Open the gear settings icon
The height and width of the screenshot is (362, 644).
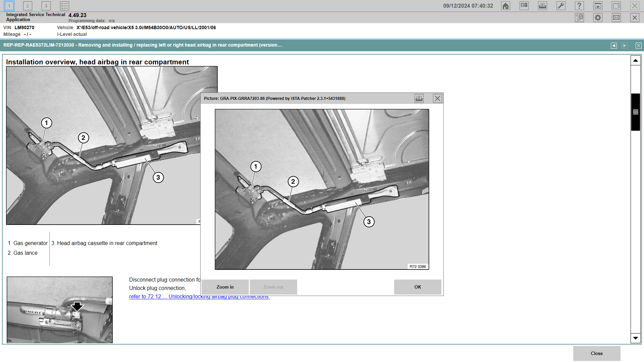(x=598, y=18)
